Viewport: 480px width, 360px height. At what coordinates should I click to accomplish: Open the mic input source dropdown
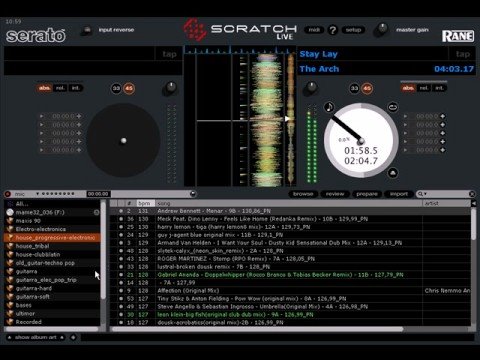(38, 194)
